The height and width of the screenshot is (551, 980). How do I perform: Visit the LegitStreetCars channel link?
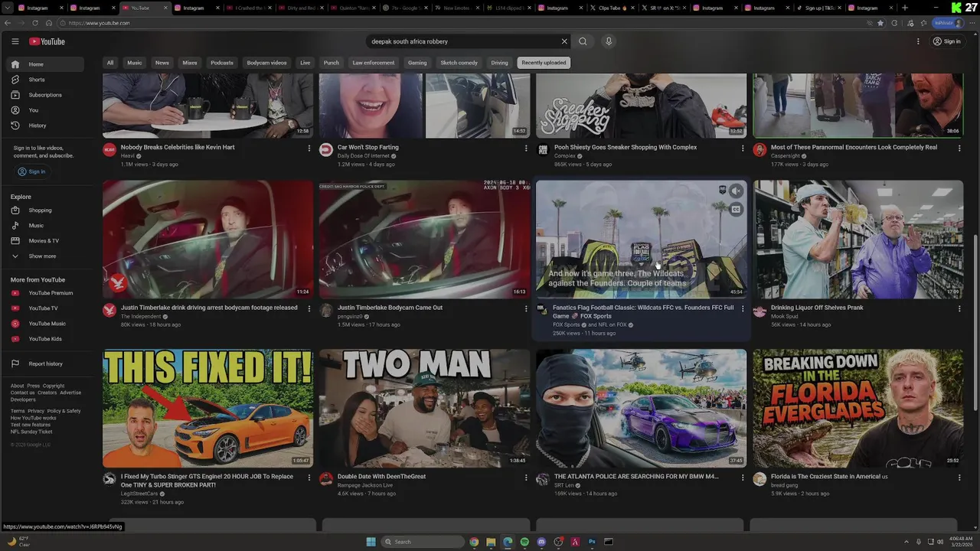tap(139, 494)
